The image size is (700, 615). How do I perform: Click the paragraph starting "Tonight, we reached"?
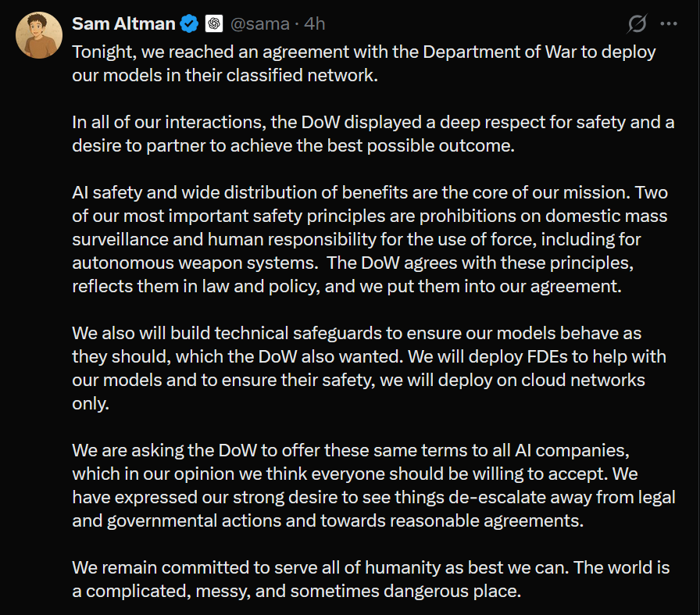click(x=363, y=65)
